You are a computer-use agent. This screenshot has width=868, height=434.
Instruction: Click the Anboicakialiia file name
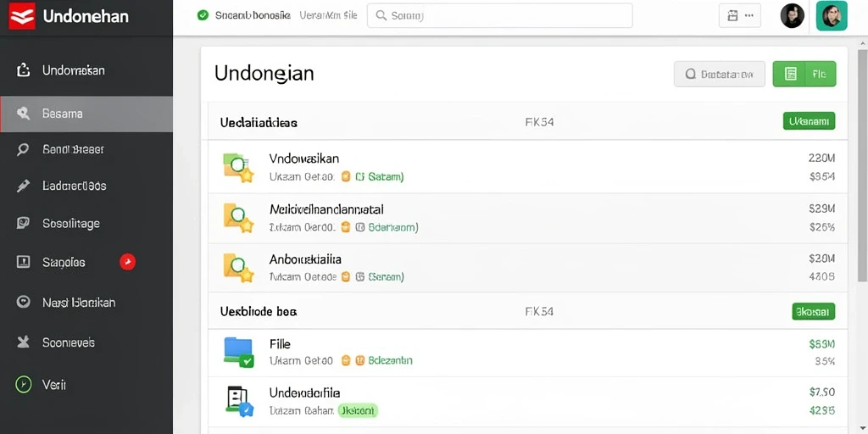coord(305,259)
